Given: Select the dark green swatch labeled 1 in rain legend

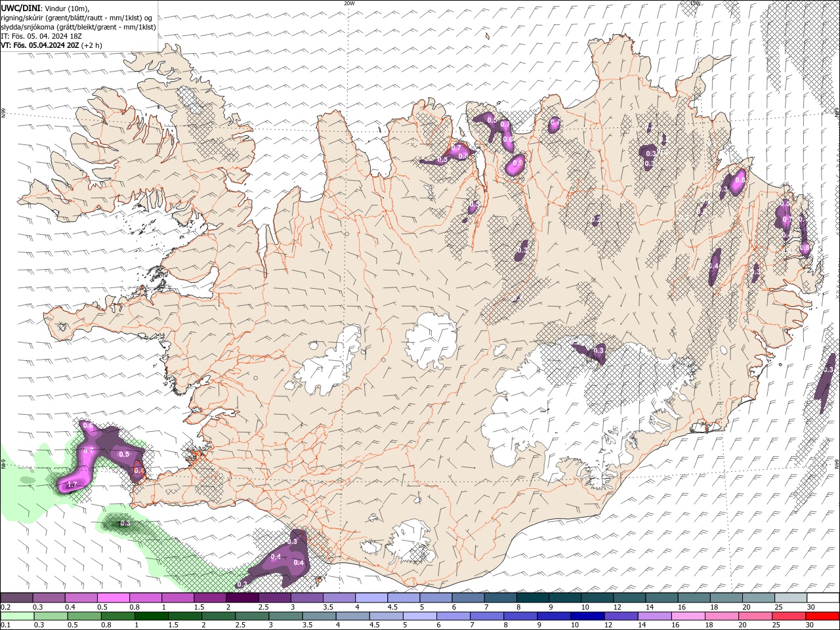Looking at the screenshot, I should (152, 616).
